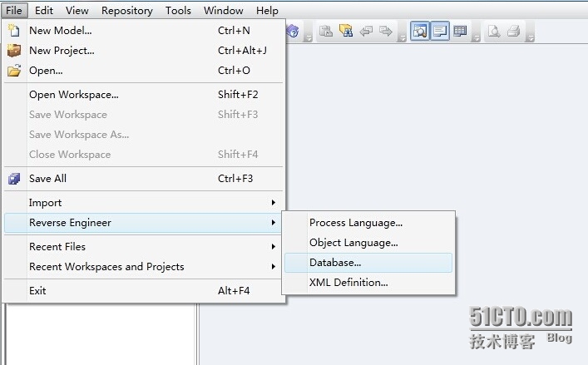588x365 pixels.
Task: Open toolbar options arrow after result list icon
Action: (x=476, y=38)
